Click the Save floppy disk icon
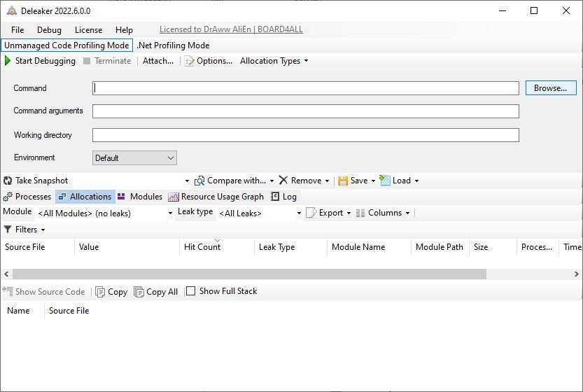 coord(343,181)
